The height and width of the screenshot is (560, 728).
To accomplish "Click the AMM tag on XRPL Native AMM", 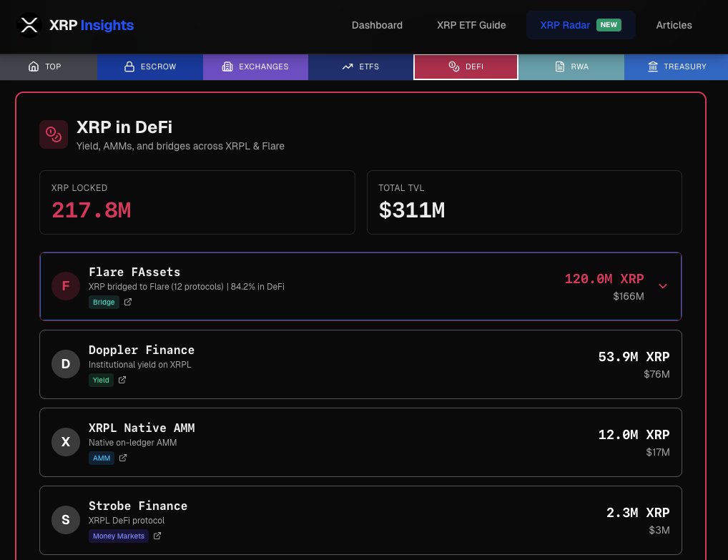I will coord(102,458).
